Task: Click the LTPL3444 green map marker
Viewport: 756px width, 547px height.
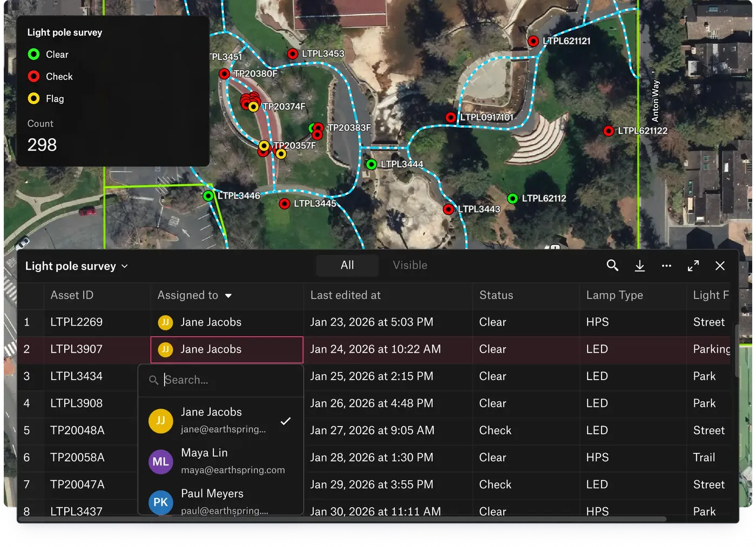Action: point(372,164)
